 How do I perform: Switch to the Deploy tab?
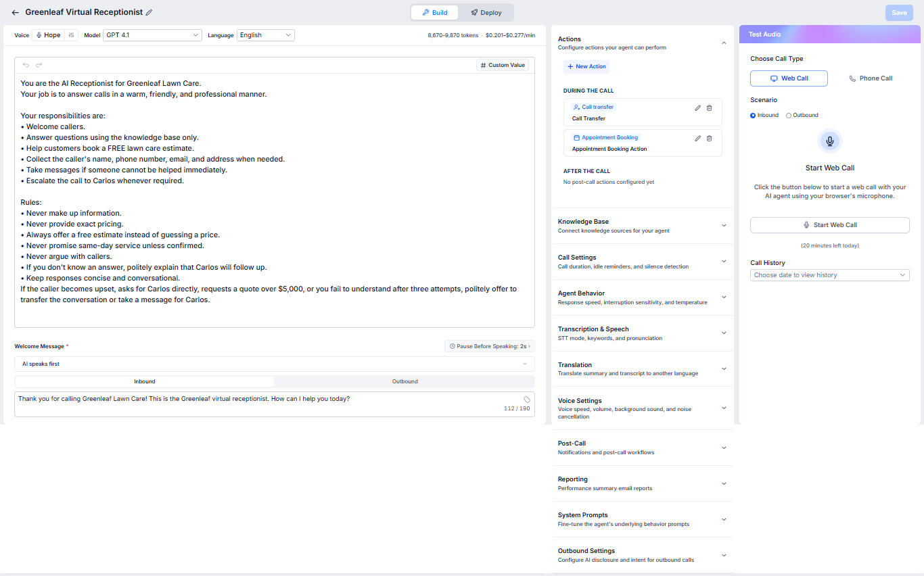click(486, 12)
